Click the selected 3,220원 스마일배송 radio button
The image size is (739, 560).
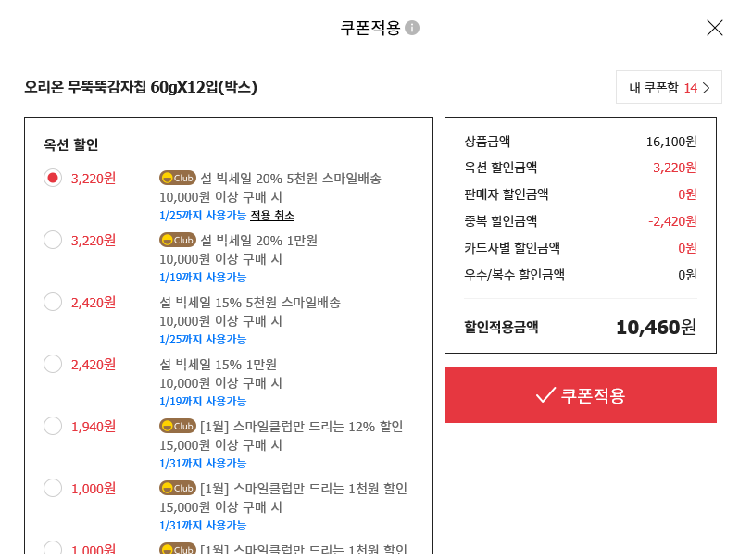pos(53,178)
